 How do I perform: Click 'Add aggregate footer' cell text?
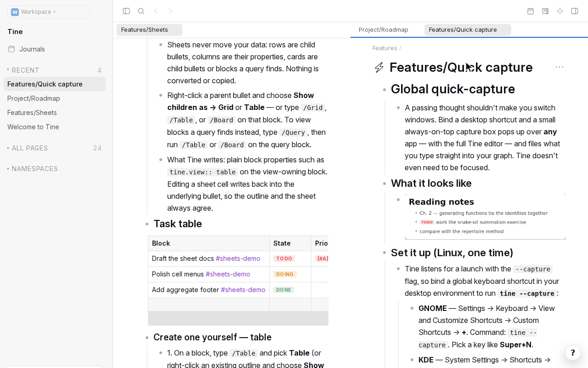tap(186, 290)
